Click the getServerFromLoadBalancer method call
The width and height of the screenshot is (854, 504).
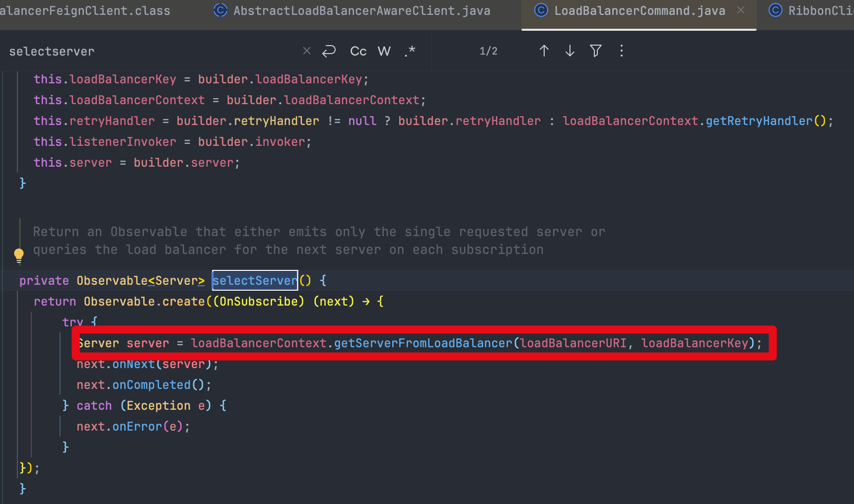pos(423,343)
